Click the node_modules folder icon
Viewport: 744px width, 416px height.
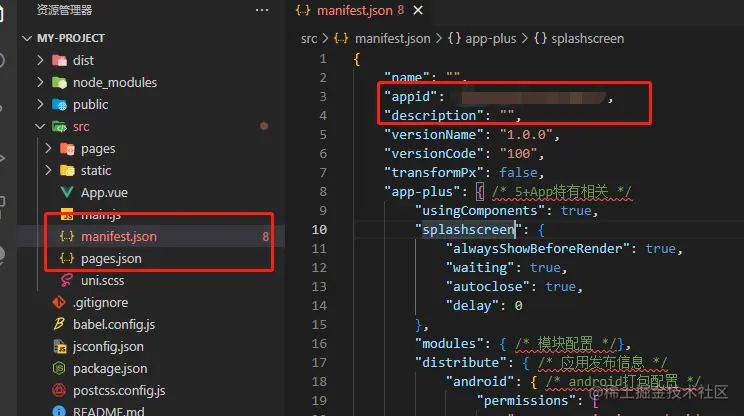[x=59, y=83]
